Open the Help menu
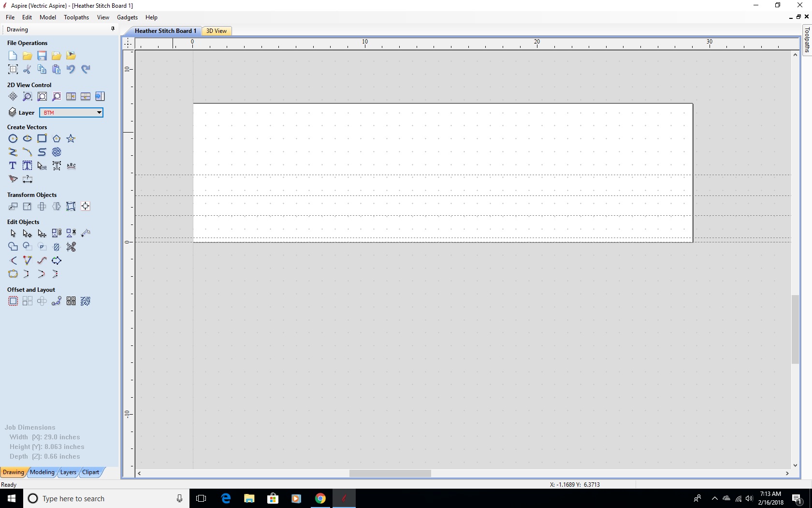 coord(152,17)
